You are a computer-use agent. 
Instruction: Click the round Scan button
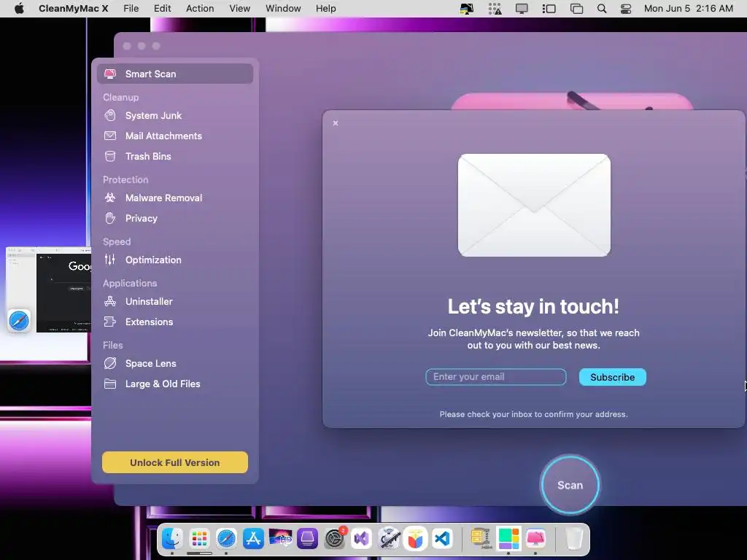point(570,485)
